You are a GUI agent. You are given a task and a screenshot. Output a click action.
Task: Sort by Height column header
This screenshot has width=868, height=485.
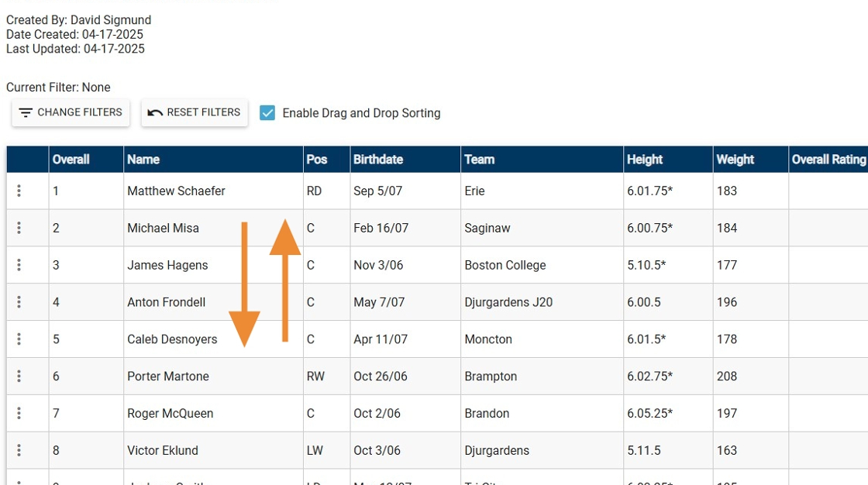pos(645,160)
